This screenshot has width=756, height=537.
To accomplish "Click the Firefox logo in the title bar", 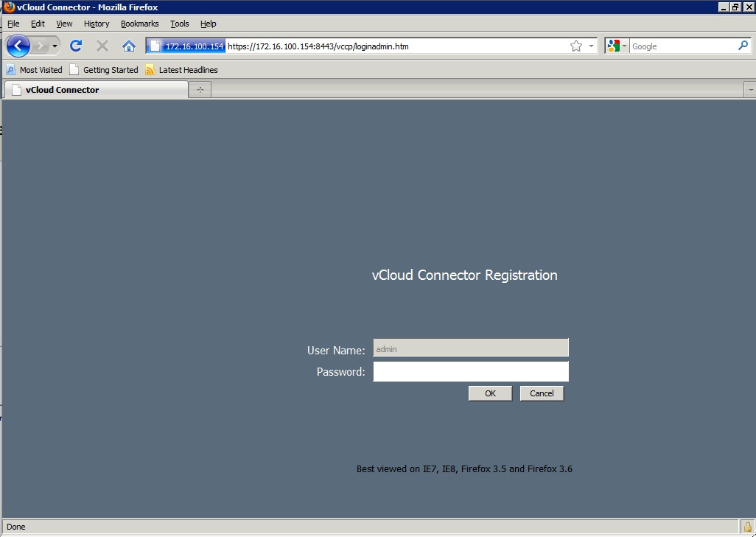I will point(9,7).
